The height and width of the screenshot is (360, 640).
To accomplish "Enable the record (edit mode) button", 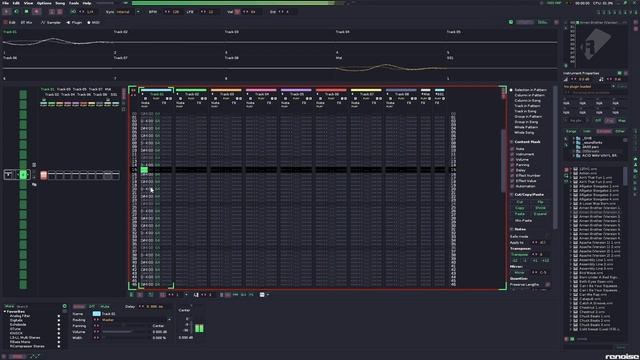I will click(x=37, y=12).
